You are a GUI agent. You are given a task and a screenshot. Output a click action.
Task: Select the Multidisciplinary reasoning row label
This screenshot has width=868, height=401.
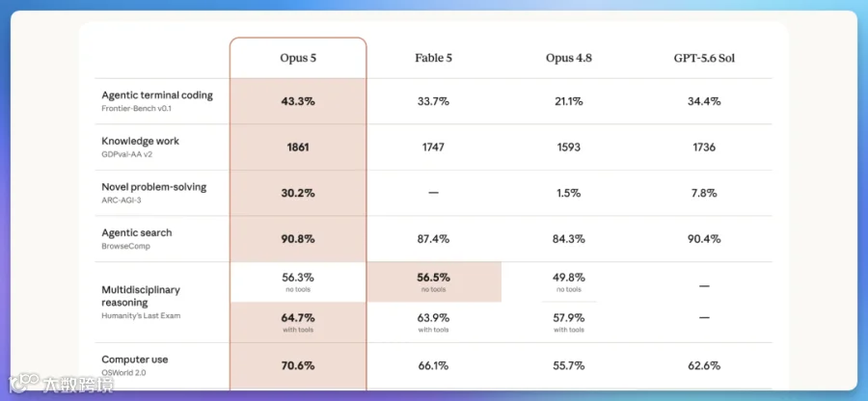(141, 296)
